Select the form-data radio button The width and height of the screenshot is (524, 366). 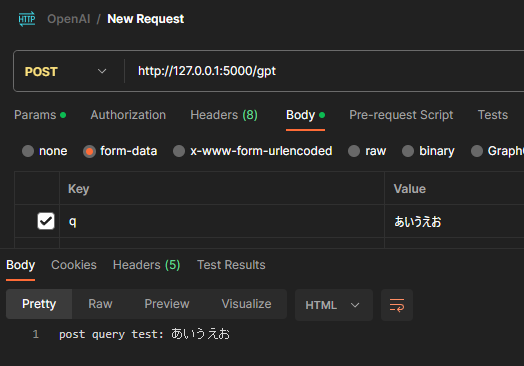(x=89, y=151)
